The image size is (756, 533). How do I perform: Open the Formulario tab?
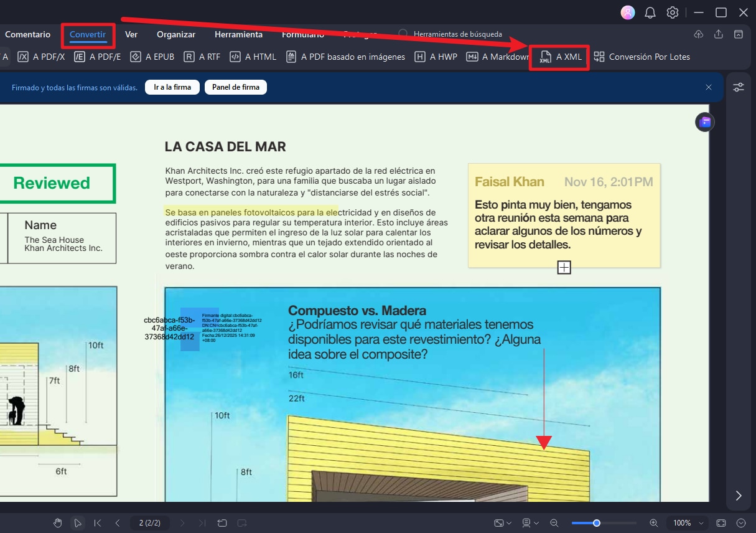pyautogui.click(x=303, y=34)
